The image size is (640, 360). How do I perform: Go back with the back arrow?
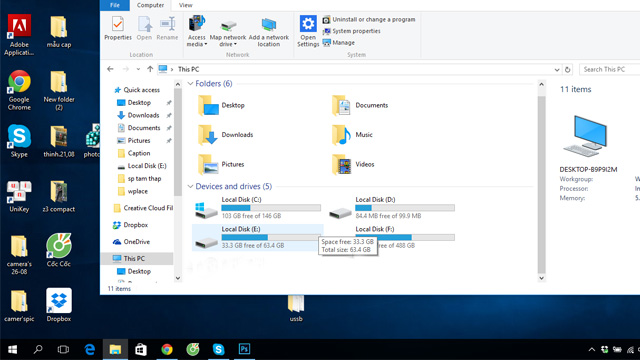point(110,69)
